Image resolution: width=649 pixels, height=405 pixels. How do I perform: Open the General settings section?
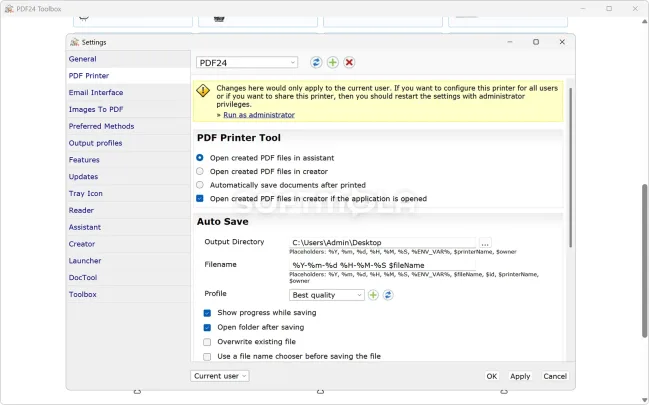pos(128,59)
